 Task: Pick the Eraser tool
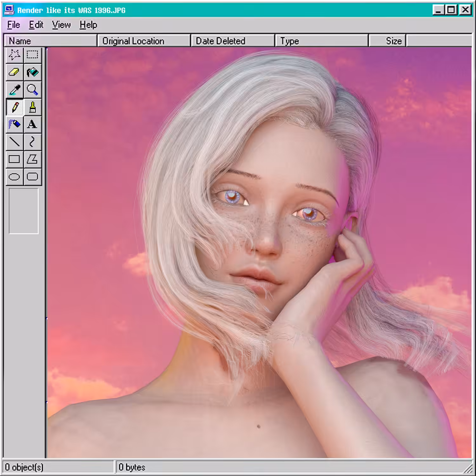pyautogui.click(x=15, y=72)
